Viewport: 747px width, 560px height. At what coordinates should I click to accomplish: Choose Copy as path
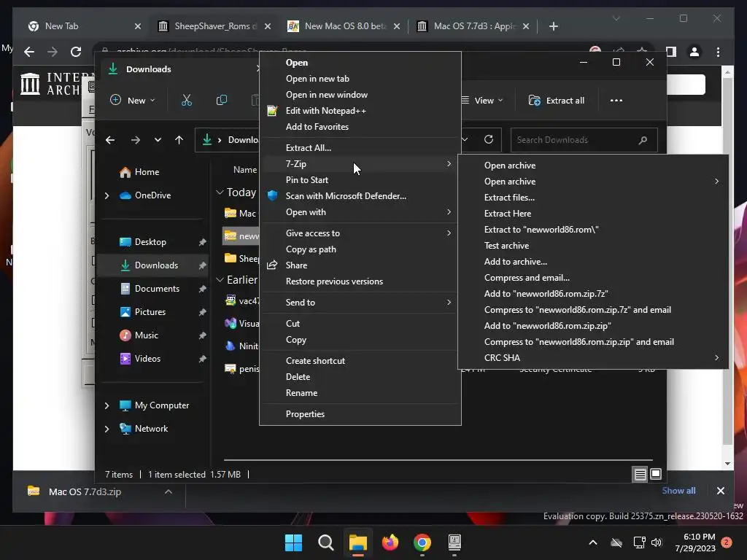360,249
